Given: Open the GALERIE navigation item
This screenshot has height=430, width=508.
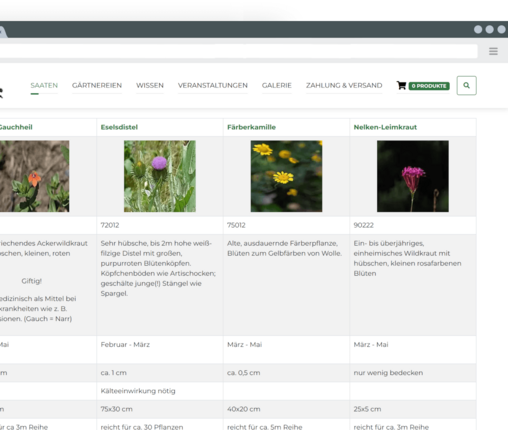Looking at the screenshot, I should point(277,85).
